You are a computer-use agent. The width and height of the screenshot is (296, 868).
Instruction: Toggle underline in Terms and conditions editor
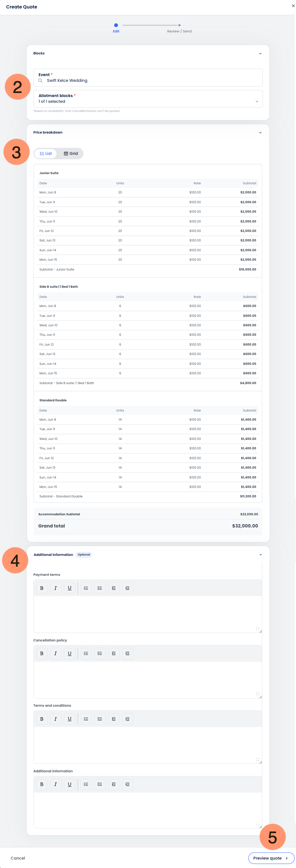tap(70, 719)
